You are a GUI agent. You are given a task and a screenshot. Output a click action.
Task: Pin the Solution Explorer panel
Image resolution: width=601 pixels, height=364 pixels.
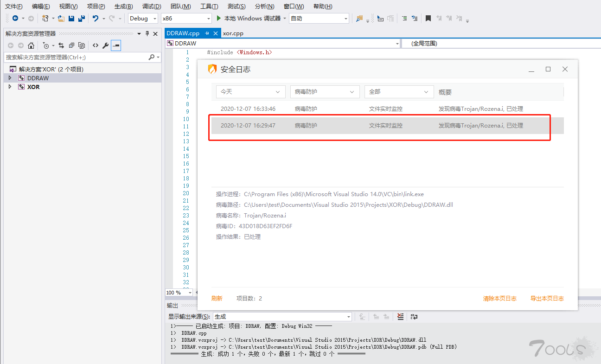[x=147, y=33]
